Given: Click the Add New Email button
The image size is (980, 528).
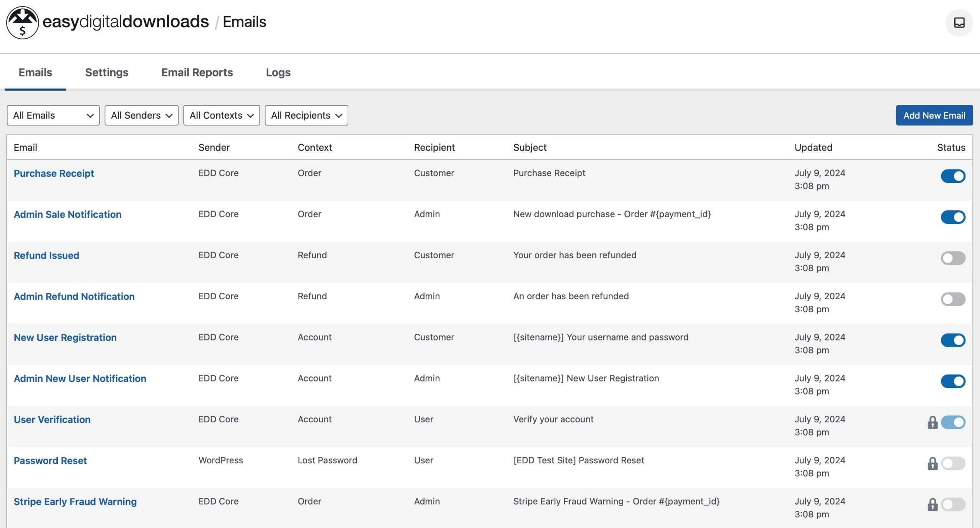Looking at the screenshot, I should tap(934, 115).
